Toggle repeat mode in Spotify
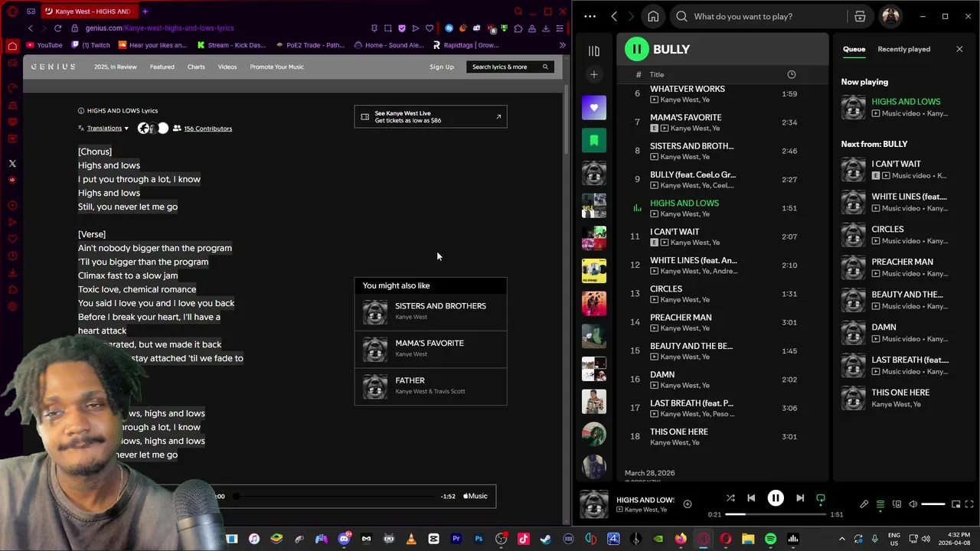Viewport: 980px width, 551px height. (x=821, y=498)
